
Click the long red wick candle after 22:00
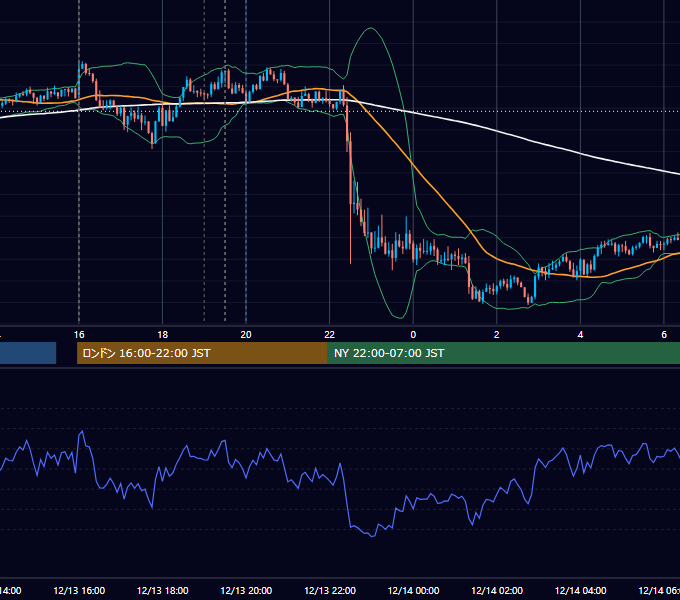pyautogui.click(x=350, y=199)
